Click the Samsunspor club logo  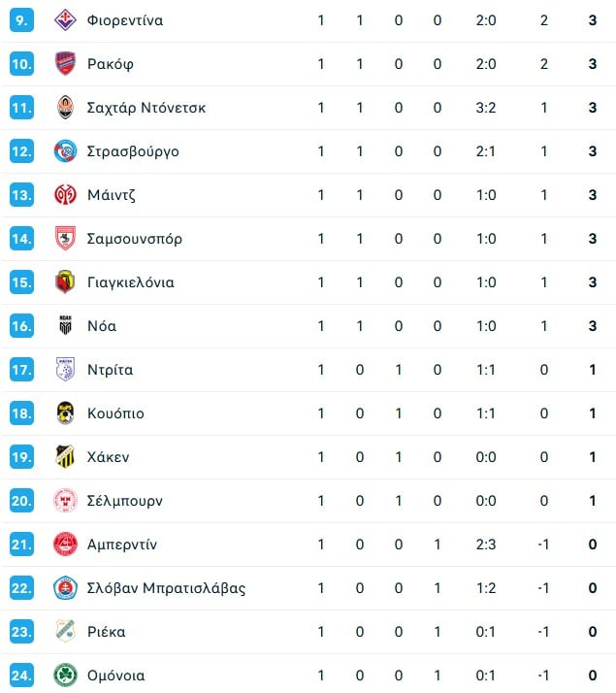pos(65,239)
